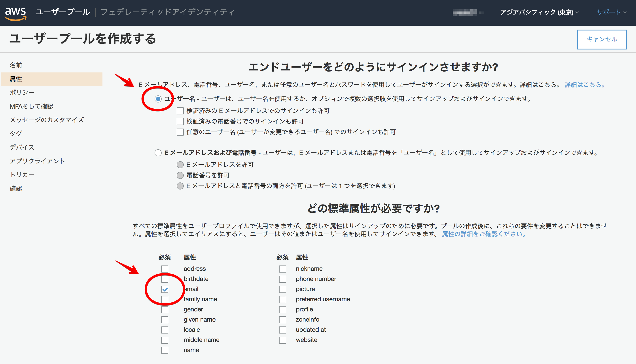This screenshot has width=636, height=364.
Task: Expand the サポート dropdown menu
Action: click(611, 12)
